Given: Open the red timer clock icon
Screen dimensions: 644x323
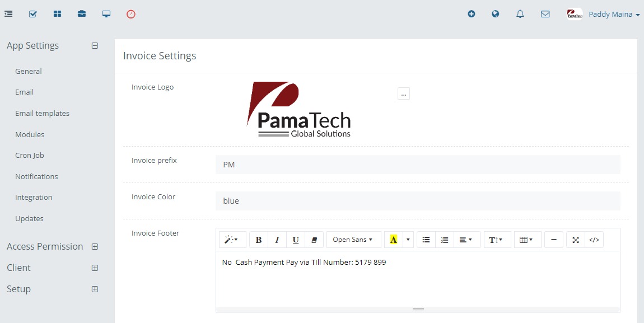Looking at the screenshot, I should click(131, 14).
